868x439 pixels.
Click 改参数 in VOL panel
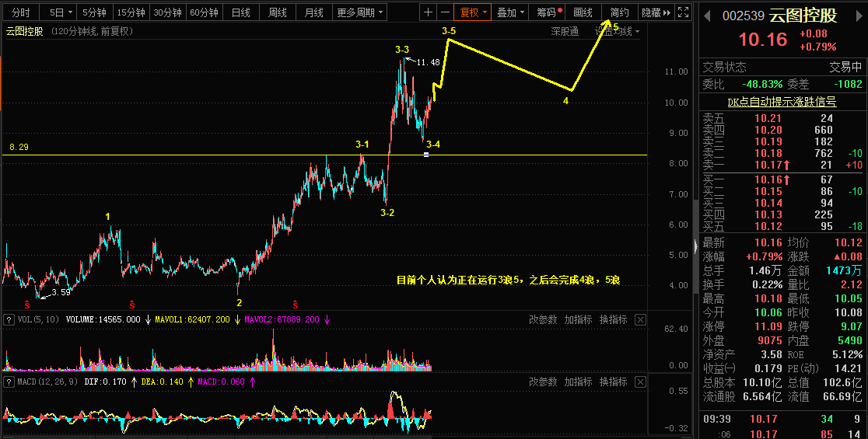543,319
